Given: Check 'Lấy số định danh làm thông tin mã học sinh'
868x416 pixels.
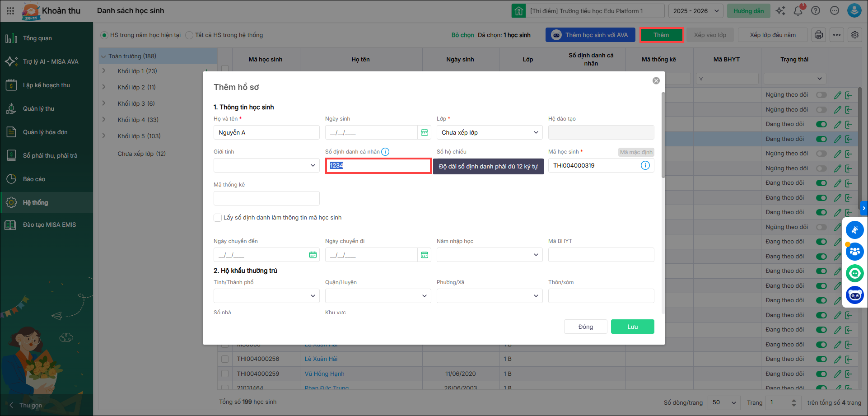Looking at the screenshot, I should (x=218, y=218).
